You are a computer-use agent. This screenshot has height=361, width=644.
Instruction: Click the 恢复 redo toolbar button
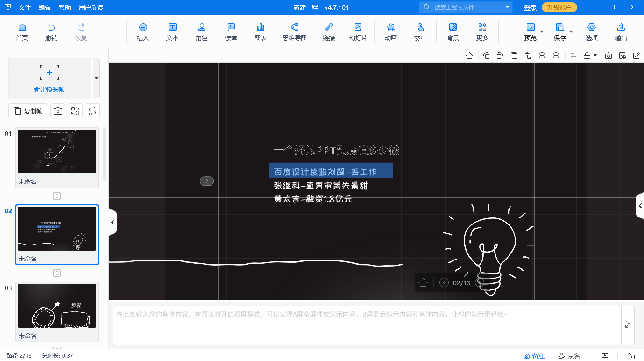[81, 32]
